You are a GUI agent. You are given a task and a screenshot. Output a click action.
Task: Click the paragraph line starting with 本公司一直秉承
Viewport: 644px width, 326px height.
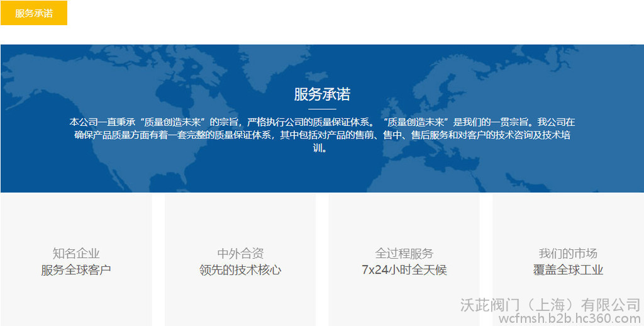[x=322, y=122]
